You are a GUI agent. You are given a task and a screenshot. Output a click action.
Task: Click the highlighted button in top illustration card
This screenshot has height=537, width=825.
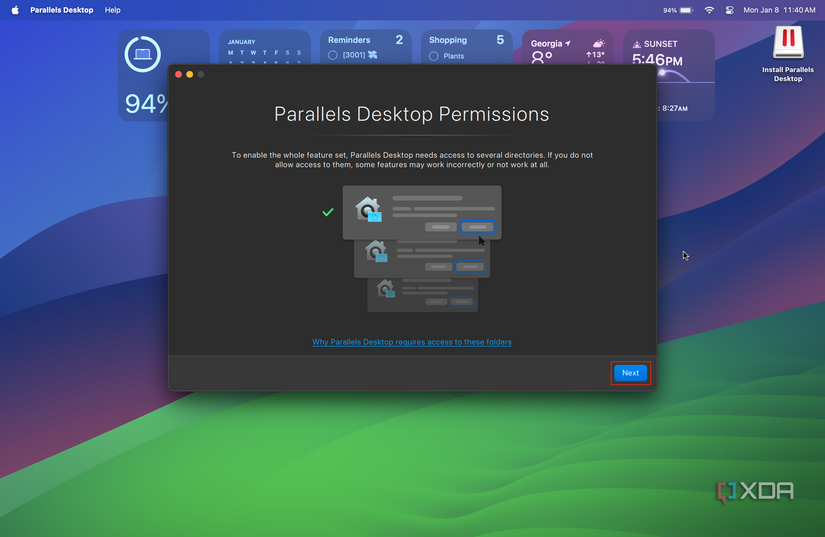[x=477, y=227]
